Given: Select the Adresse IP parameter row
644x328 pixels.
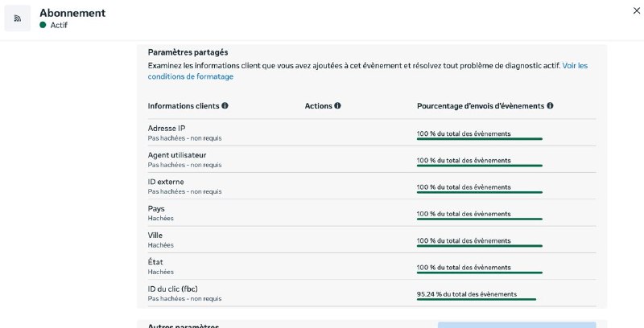Looking at the screenshot, I should pos(372,133).
